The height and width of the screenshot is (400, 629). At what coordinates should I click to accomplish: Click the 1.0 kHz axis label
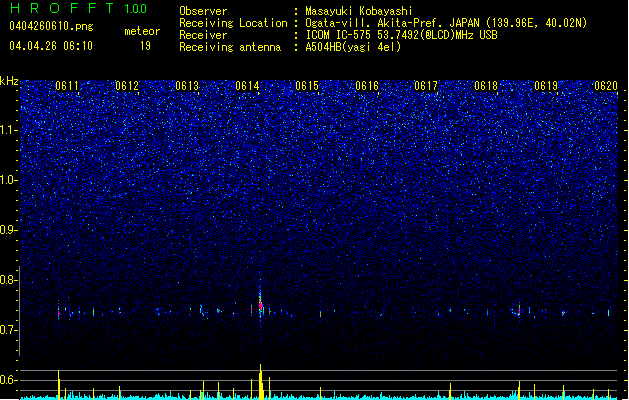8,180
